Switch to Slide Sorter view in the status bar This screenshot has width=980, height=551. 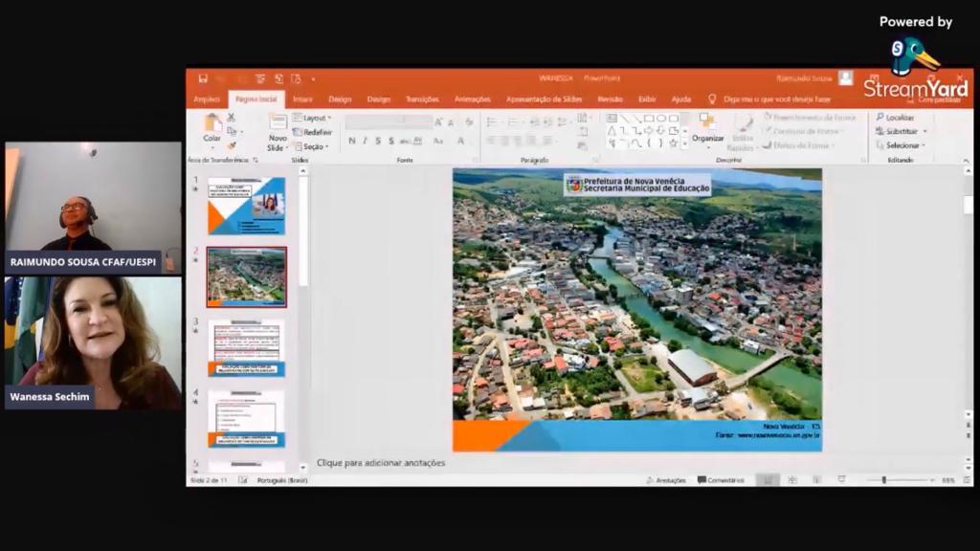[x=792, y=480]
